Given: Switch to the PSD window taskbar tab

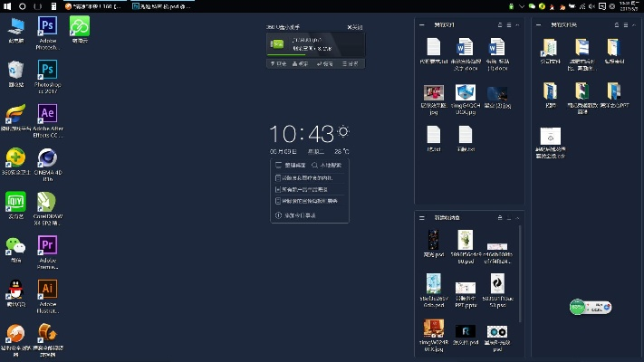Looking at the screenshot, I should click(167, 6).
